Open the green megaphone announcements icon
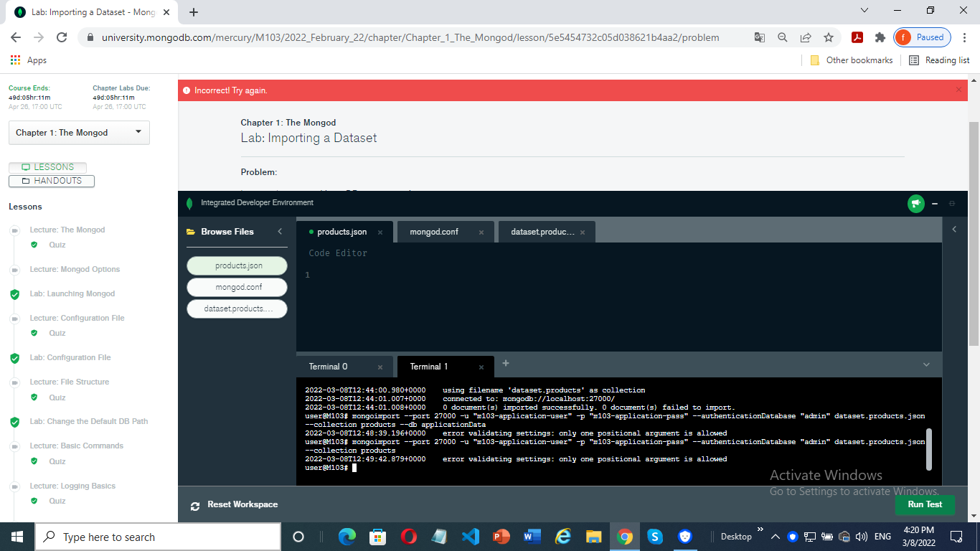Screen dimensions: 980x551 coord(916,203)
